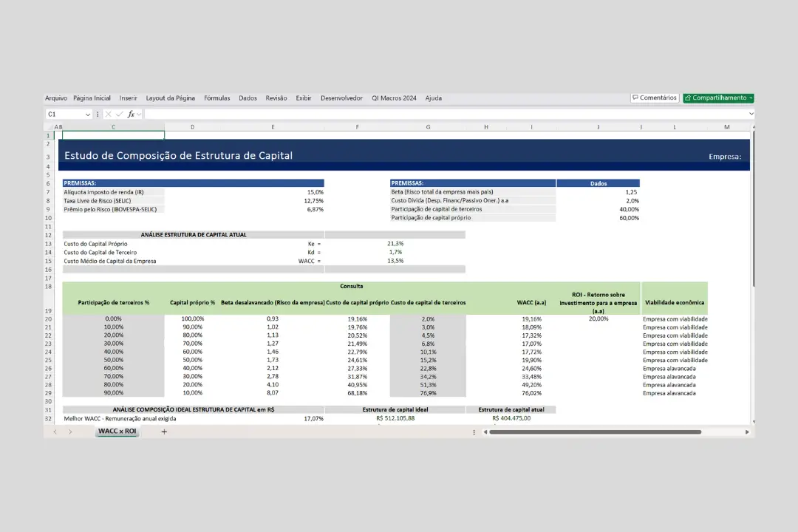
Task: Expand the formula bar with chevron
Action: (x=751, y=115)
